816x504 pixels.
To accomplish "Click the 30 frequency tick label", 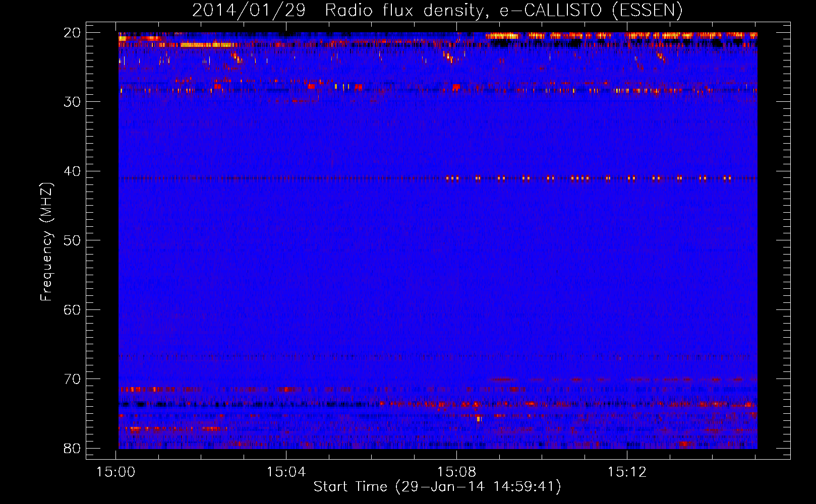I will [72, 102].
